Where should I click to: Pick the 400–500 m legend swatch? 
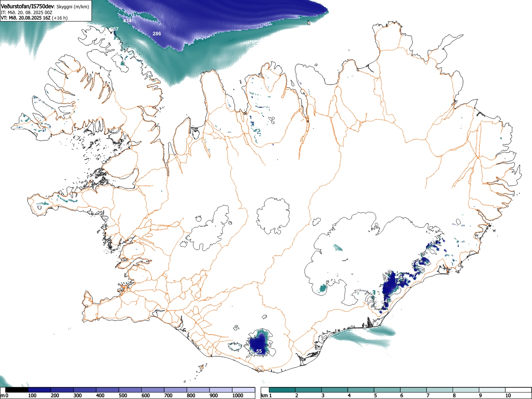point(108,390)
